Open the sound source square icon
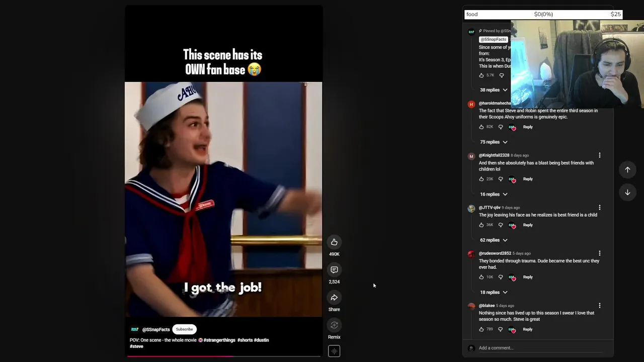Viewport: 644px width, 362px height. click(x=334, y=351)
